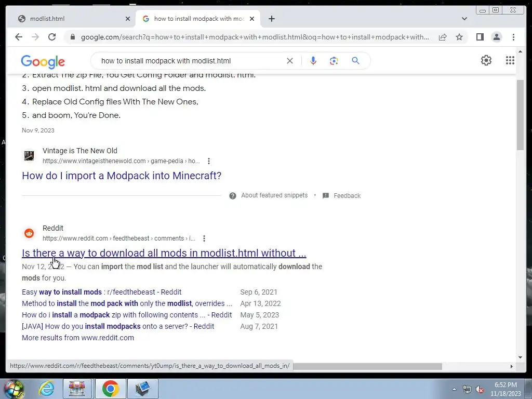The width and height of the screenshot is (532, 399).
Task: Open options for Reddit result
Action: [204, 238]
